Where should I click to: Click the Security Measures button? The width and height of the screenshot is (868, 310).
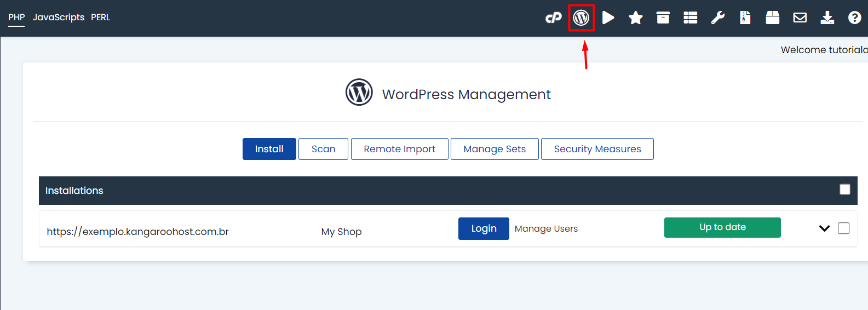(597, 149)
